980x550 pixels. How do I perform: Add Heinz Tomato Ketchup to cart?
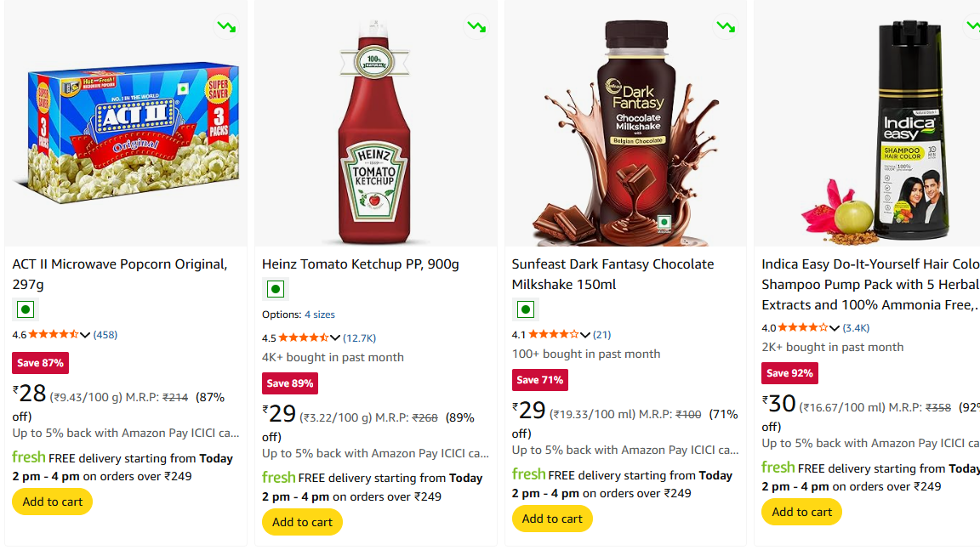[302, 522]
